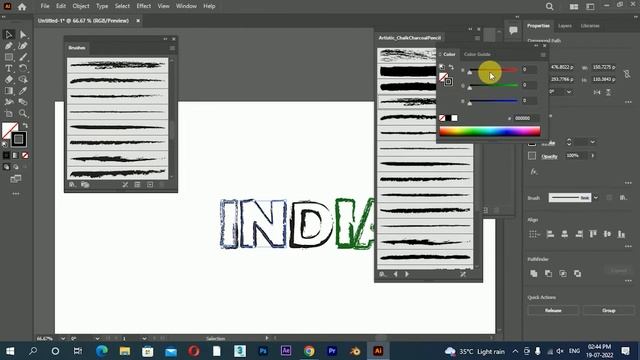The image size is (640, 360).
Task: Click the None swatch in Color panel
Action: (442, 118)
